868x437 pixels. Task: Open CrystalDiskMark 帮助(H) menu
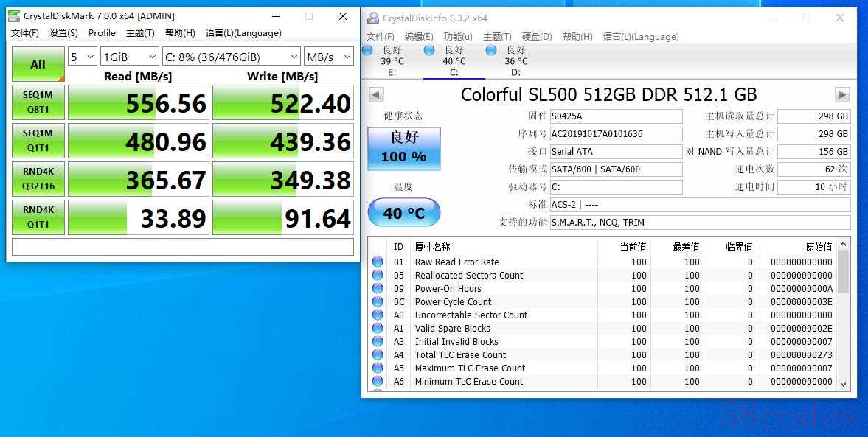[180, 33]
